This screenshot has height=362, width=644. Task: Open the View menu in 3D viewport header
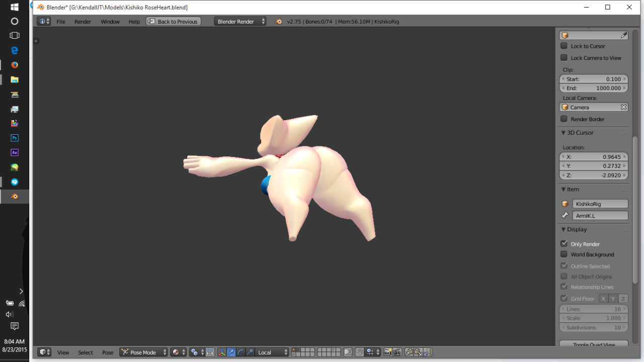click(63, 352)
